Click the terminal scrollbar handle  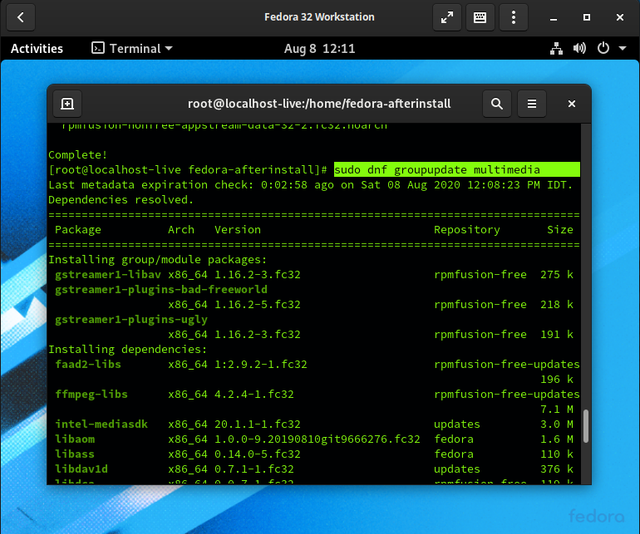click(586, 426)
